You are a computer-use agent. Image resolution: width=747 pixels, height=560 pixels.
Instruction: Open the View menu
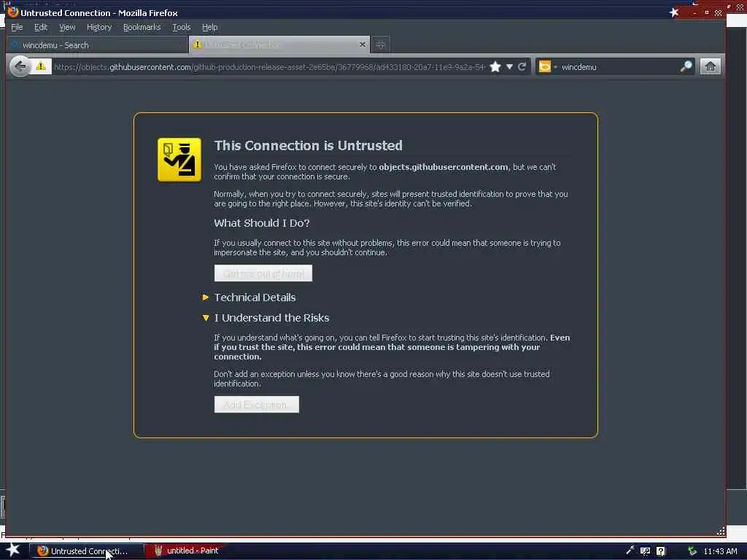click(67, 27)
